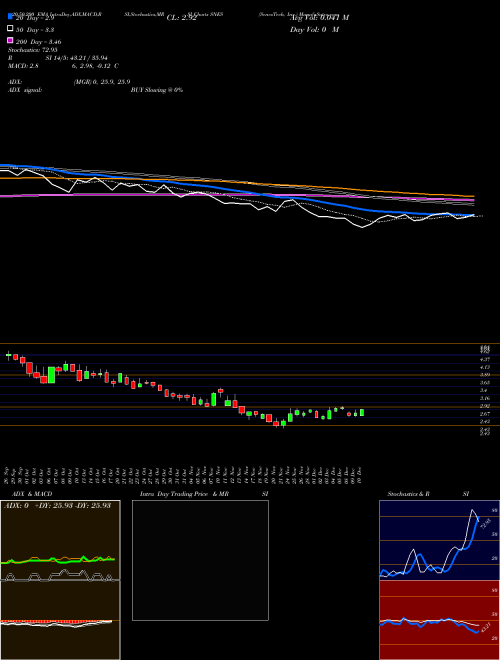Click the blue 20-day moving average line
The image size is (500, 660).
tap(236, 190)
